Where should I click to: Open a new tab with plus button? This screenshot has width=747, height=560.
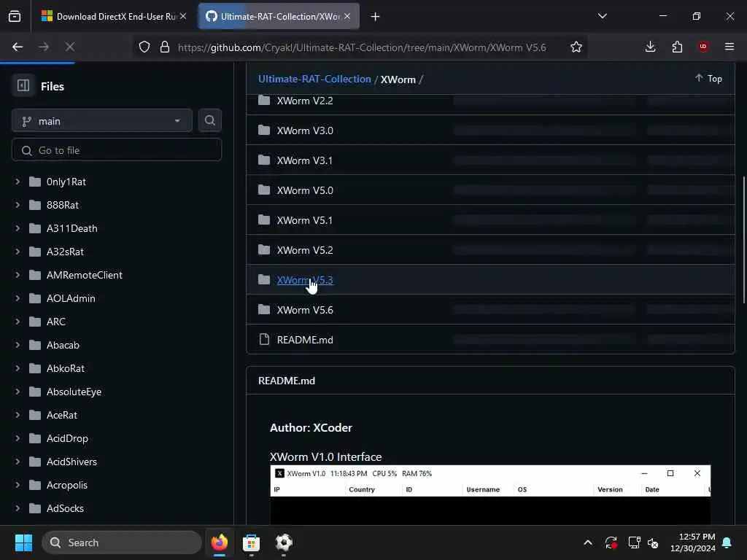click(376, 17)
